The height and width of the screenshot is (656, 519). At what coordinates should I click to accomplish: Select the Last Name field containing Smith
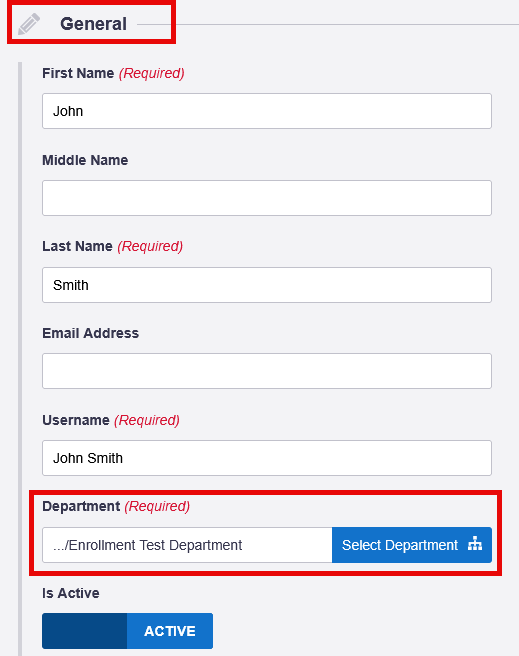(x=267, y=285)
